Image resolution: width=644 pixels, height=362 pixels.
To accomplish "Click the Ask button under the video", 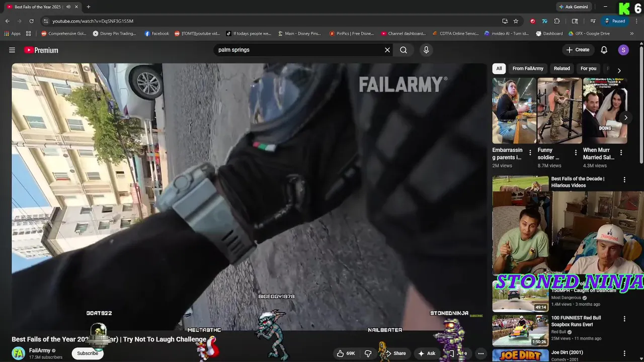I will [427, 353].
